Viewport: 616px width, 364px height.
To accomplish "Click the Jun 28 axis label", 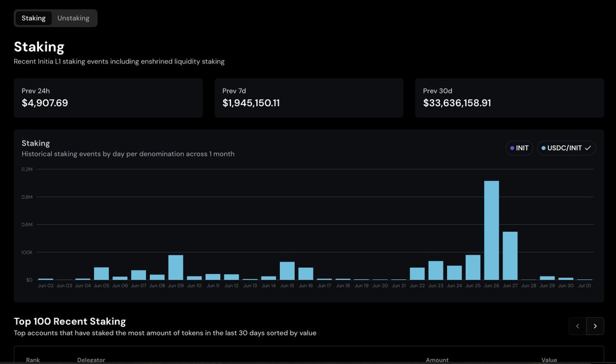I will point(528,286).
